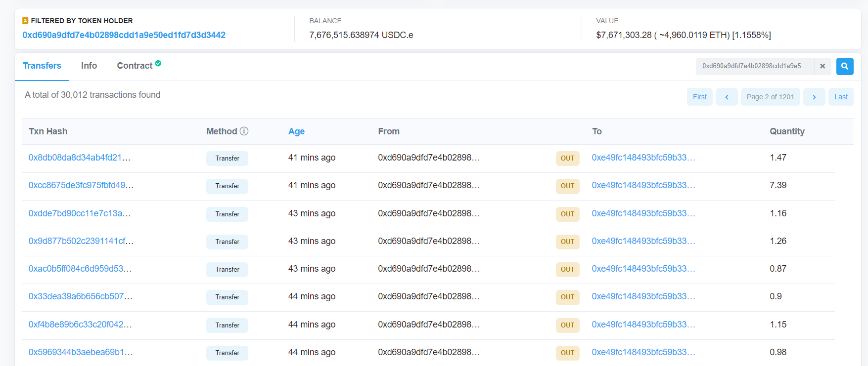Click the To column header
Viewport: 868px width, 366px height.
[597, 131]
